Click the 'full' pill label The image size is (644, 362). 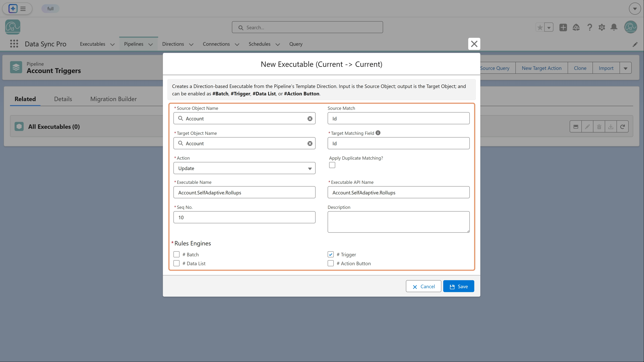[x=50, y=9]
